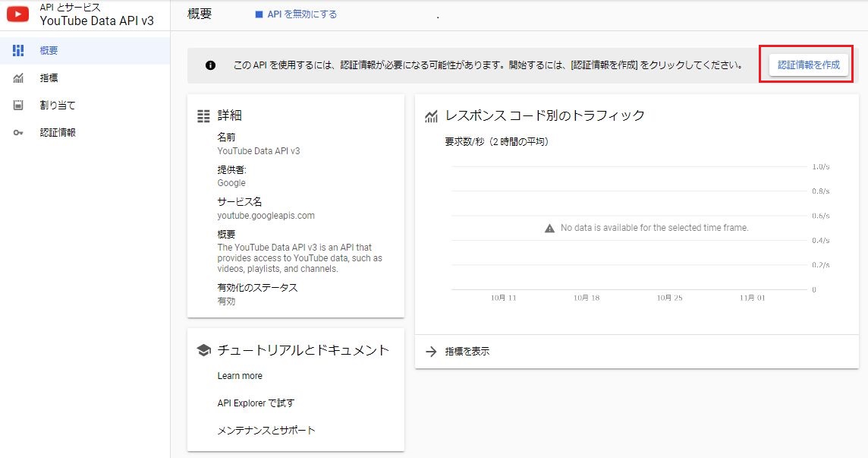Click the レスポンス コード別のトラフィック heading

(x=545, y=115)
